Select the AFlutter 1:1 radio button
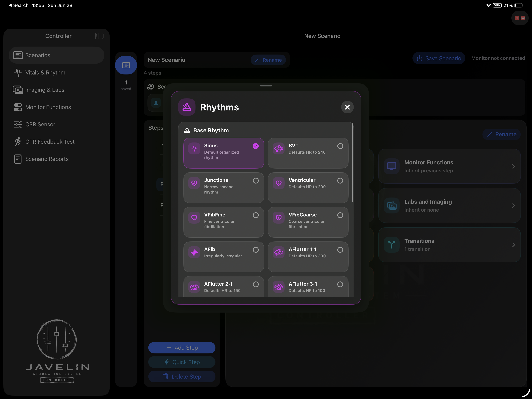The image size is (532, 399). (x=340, y=250)
